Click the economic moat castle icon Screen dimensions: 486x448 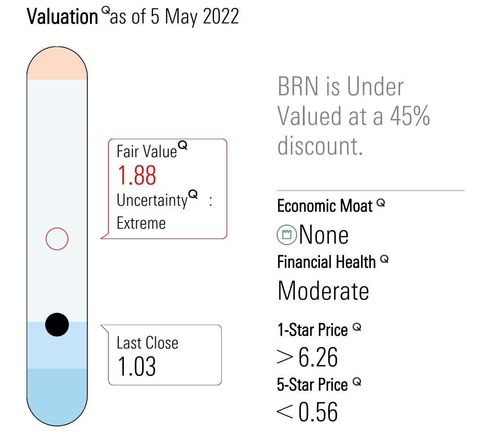(287, 235)
